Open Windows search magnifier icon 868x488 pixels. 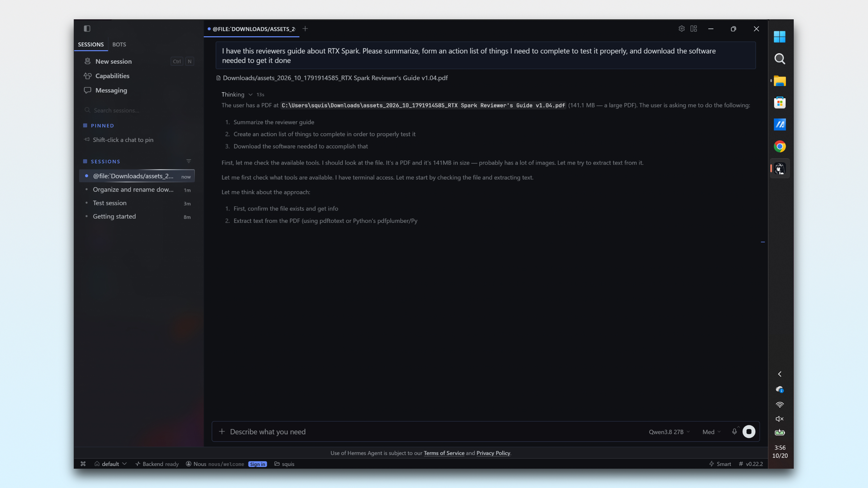pos(780,59)
